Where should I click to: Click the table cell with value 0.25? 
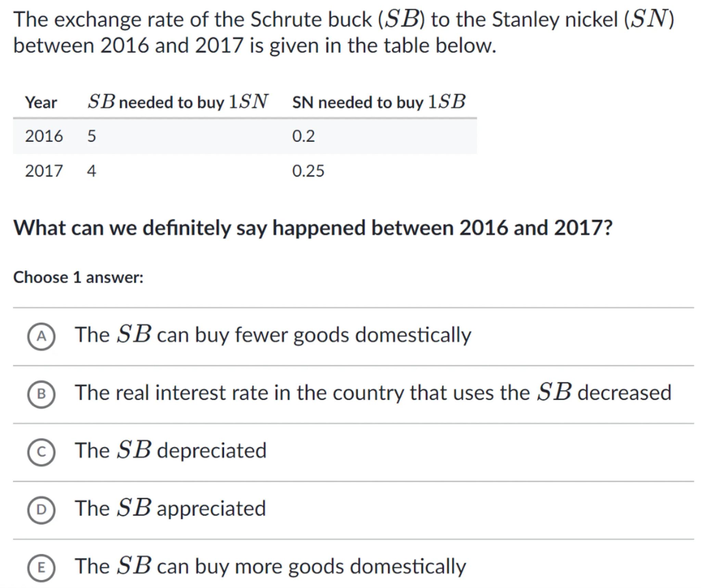pos(308,171)
